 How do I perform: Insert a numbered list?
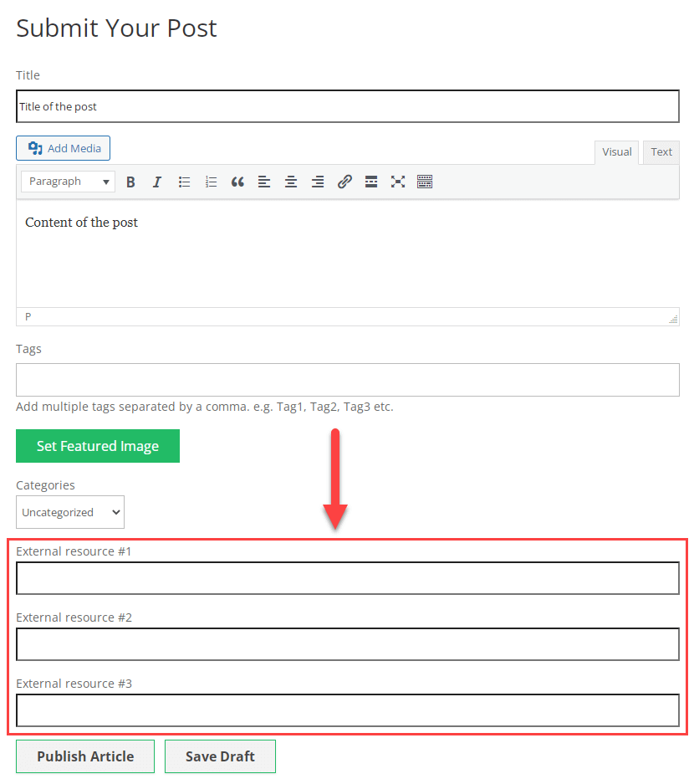click(x=211, y=182)
